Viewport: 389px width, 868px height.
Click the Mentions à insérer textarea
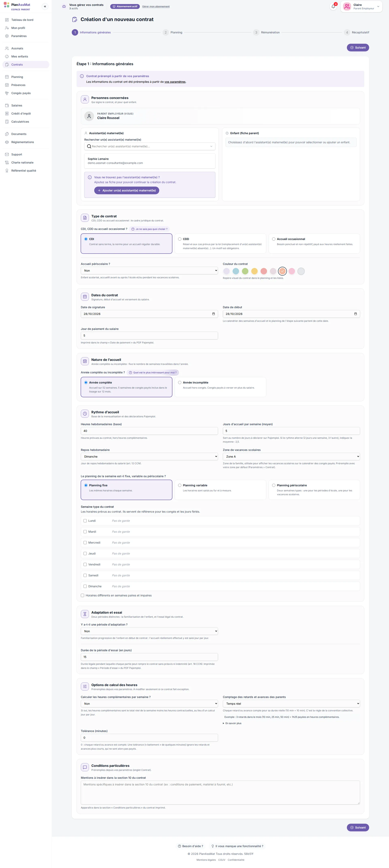pos(220,792)
